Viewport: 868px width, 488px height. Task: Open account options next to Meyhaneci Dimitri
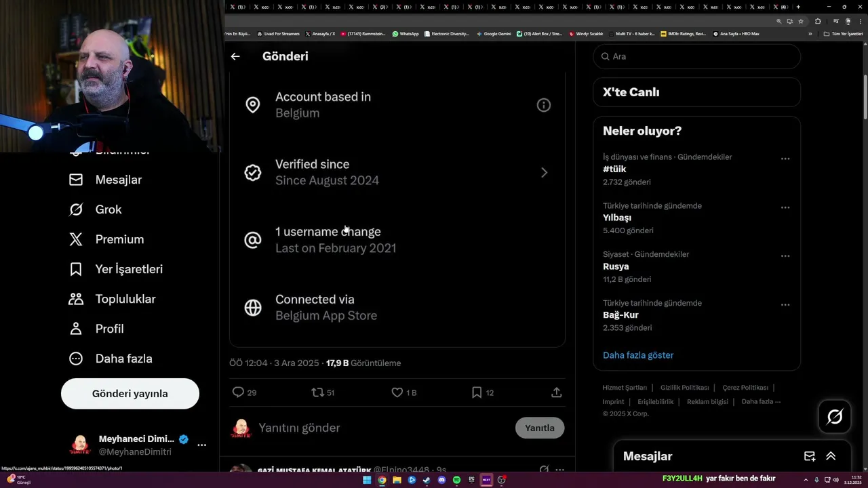click(x=201, y=445)
